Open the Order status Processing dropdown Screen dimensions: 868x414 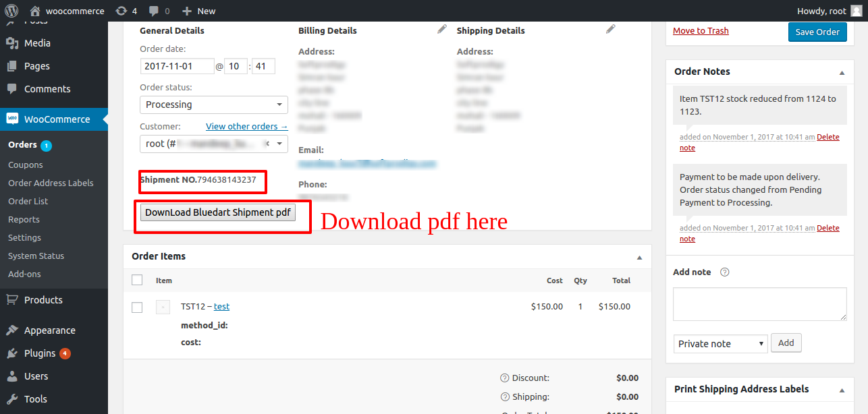pos(214,105)
